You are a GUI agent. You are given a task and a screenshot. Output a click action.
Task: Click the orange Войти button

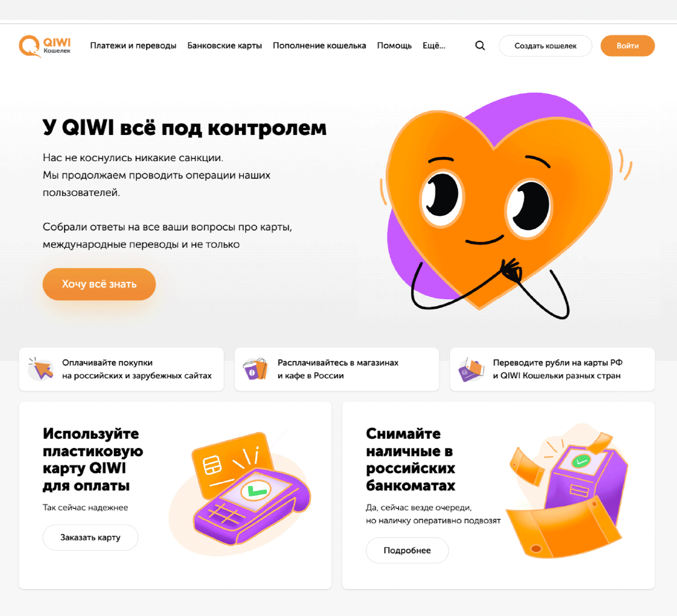click(x=627, y=46)
